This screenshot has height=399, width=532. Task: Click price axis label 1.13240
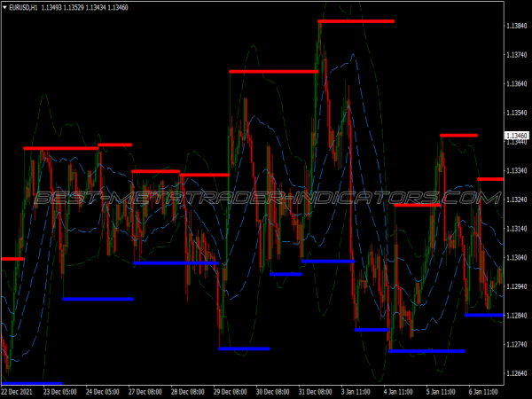pos(517,199)
